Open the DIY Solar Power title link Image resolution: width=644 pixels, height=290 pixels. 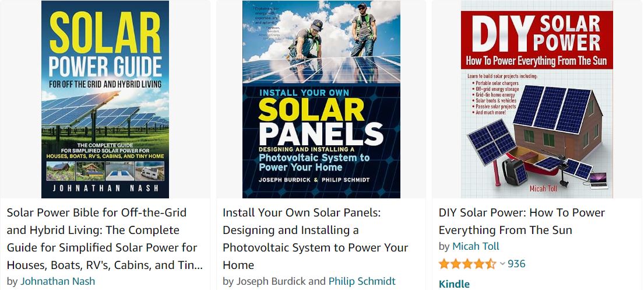click(x=522, y=221)
